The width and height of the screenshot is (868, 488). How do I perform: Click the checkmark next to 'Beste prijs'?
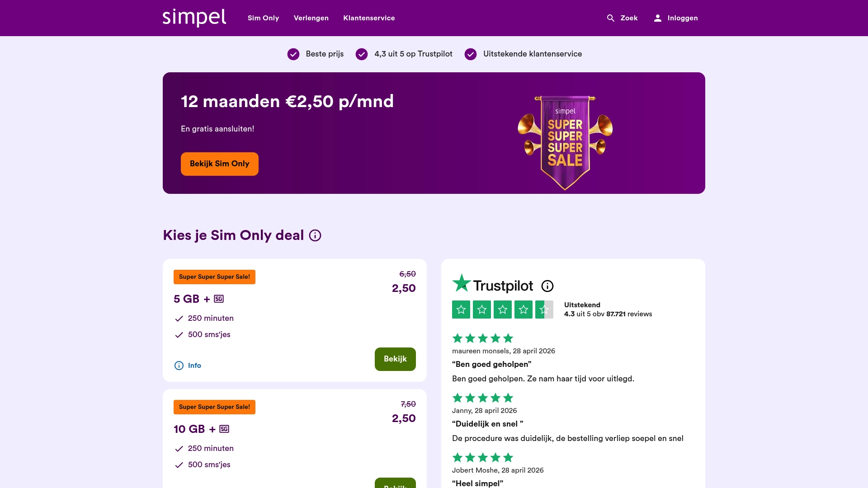(293, 54)
